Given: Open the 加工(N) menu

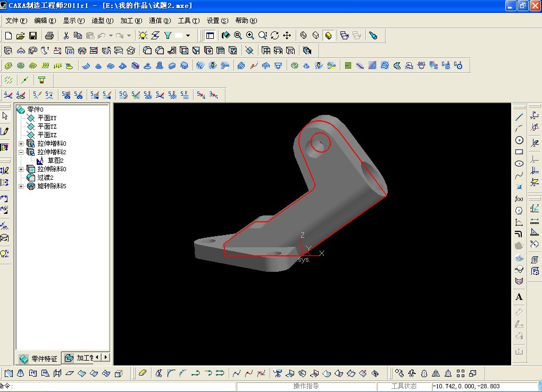Looking at the screenshot, I should [x=131, y=21].
